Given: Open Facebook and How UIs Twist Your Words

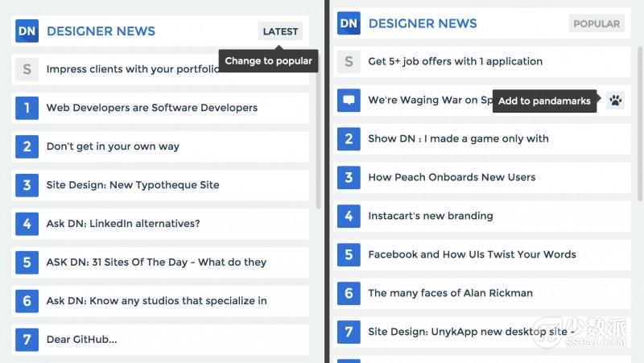Looking at the screenshot, I should tap(472, 254).
